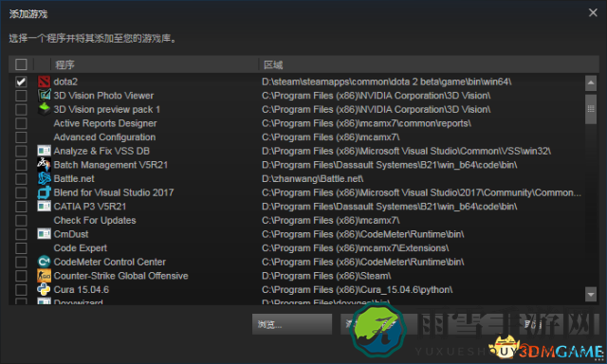Check the Check For Updates checkbox
The width and height of the screenshot is (607, 364).
coord(21,221)
